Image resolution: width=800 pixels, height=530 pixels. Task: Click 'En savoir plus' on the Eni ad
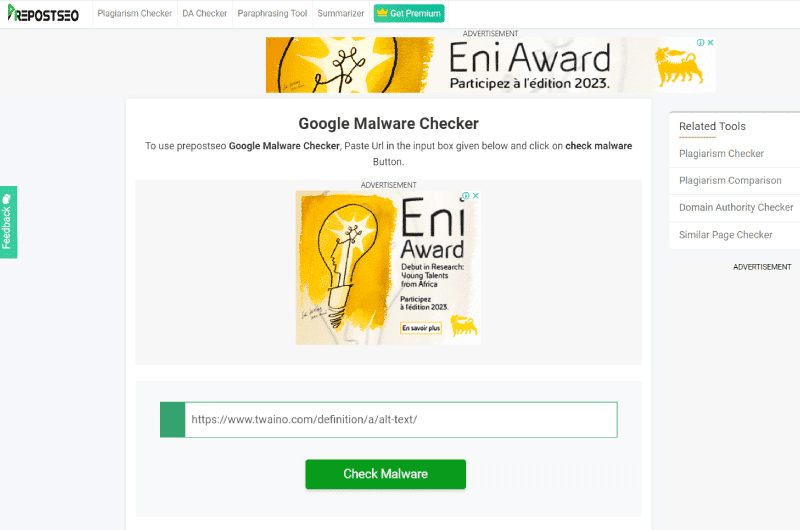click(x=421, y=328)
